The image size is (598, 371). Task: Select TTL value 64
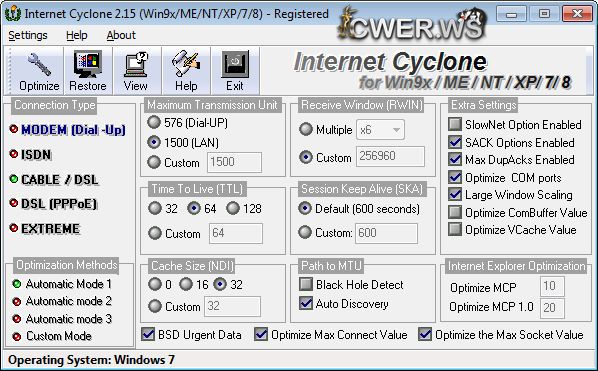pyautogui.click(x=194, y=208)
